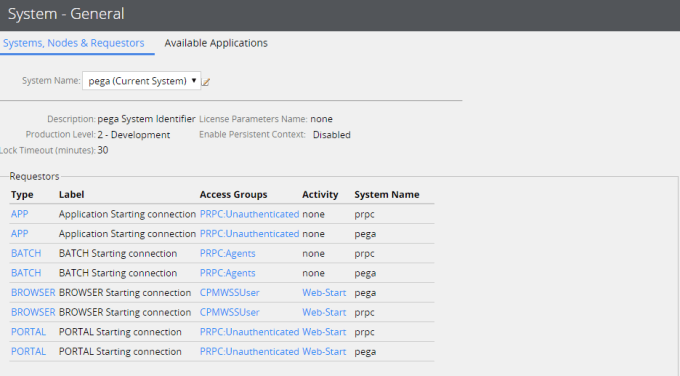The height and width of the screenshot is (376, 680).
Task: Open CPMWSSUser access group in BROWSER prpc row
Action: click(229, 312)
